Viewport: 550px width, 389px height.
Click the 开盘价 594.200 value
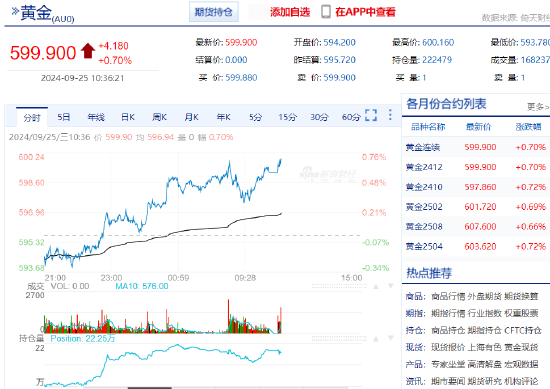[340, 43]
